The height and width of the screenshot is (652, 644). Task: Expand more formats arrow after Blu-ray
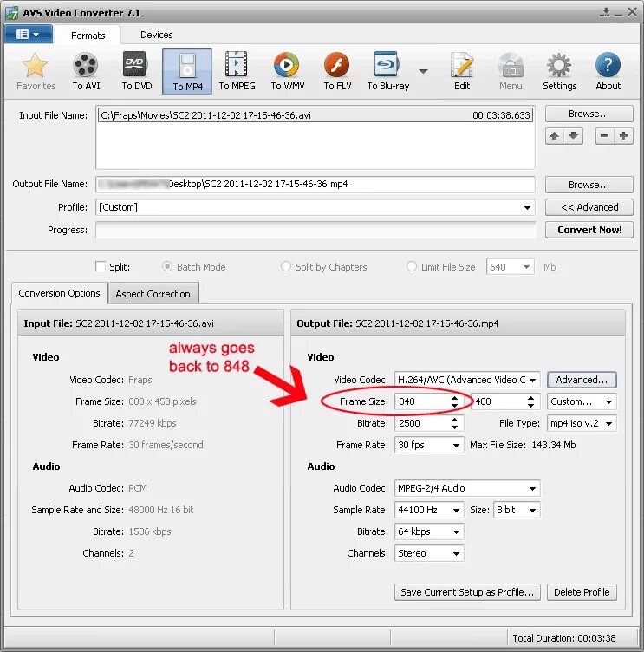423,71
